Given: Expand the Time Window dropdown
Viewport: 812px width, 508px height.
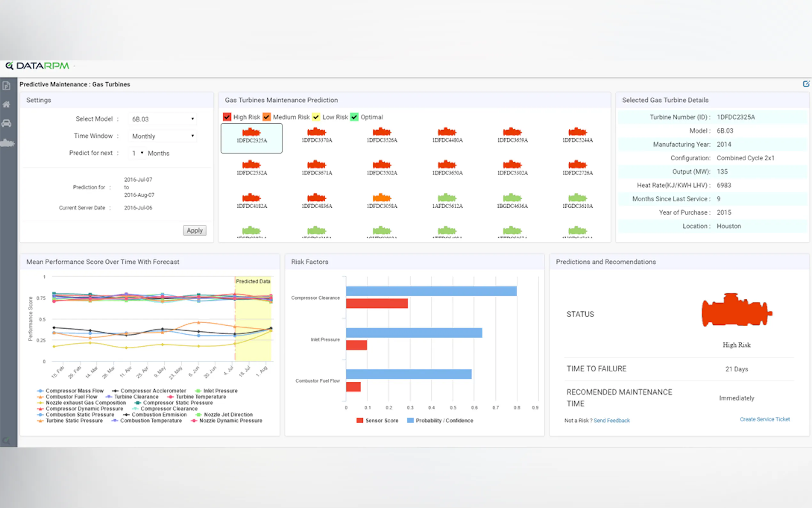Looking at the screenshot, I should click(162, 136).
